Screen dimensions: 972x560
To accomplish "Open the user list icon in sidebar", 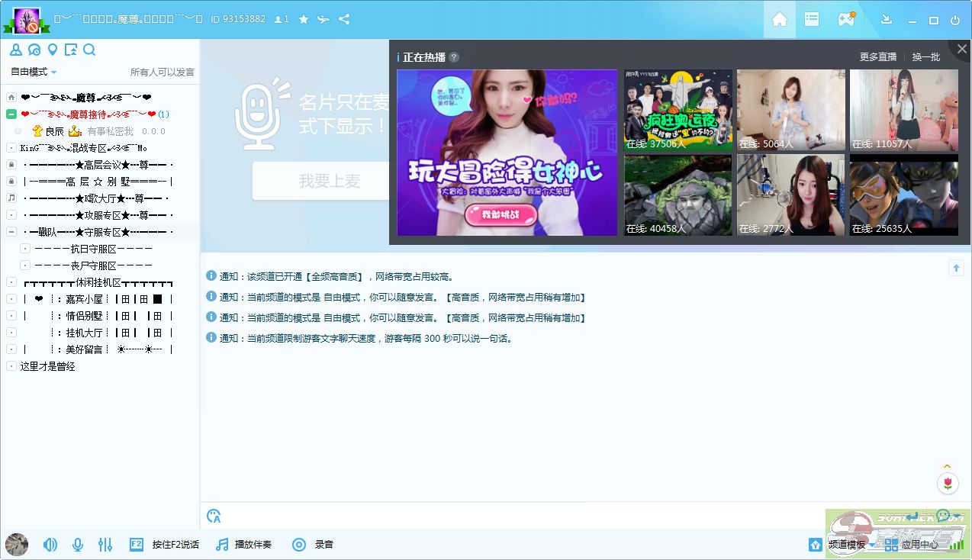I will (15, 50).
